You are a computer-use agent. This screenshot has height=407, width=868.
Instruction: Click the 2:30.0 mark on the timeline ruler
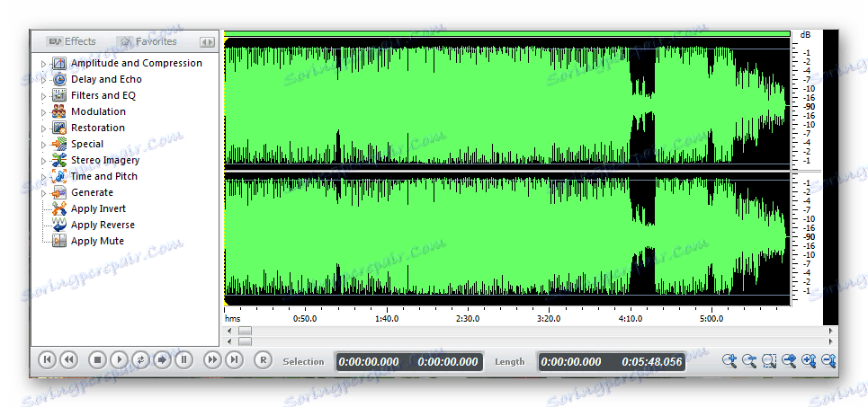467,319
